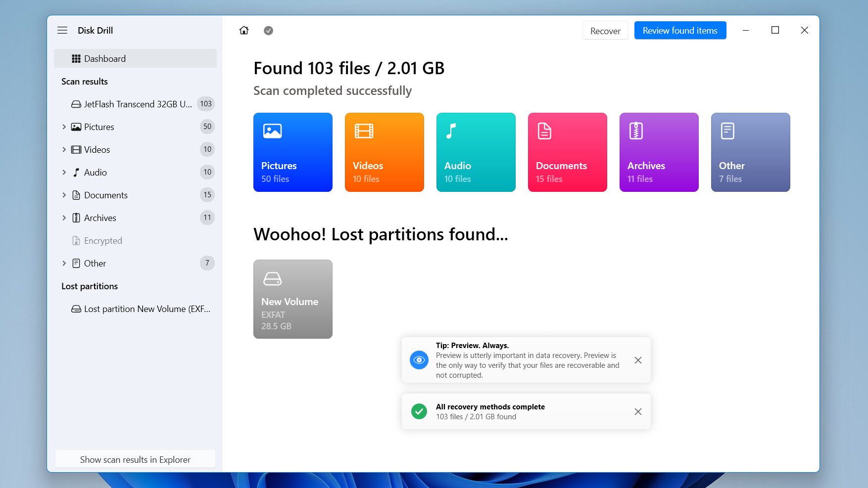The image size is (868, 488).
Task: Close the recovery complete notification
Action: coord(638,412)
